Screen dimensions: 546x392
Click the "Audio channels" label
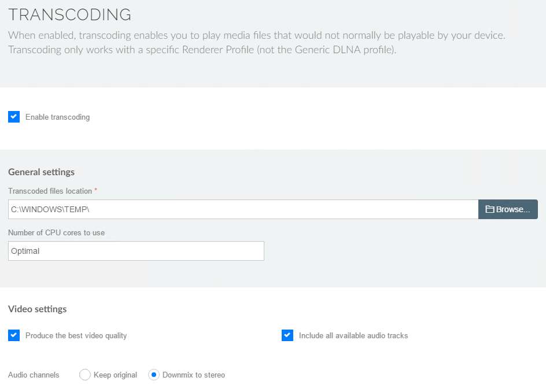point(34,375)
